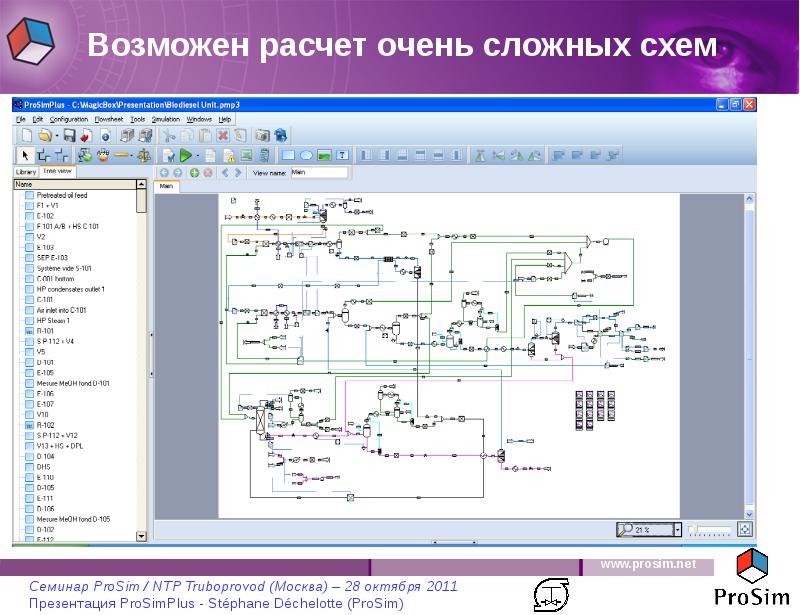Screen dimensions: 800x615
Task: Open the Simulation menu
Action: tap(164, 118)
